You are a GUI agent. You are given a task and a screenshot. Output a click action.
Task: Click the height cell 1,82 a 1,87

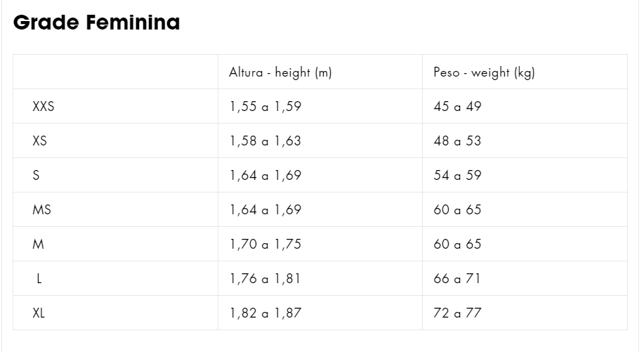tap(265, 313)
